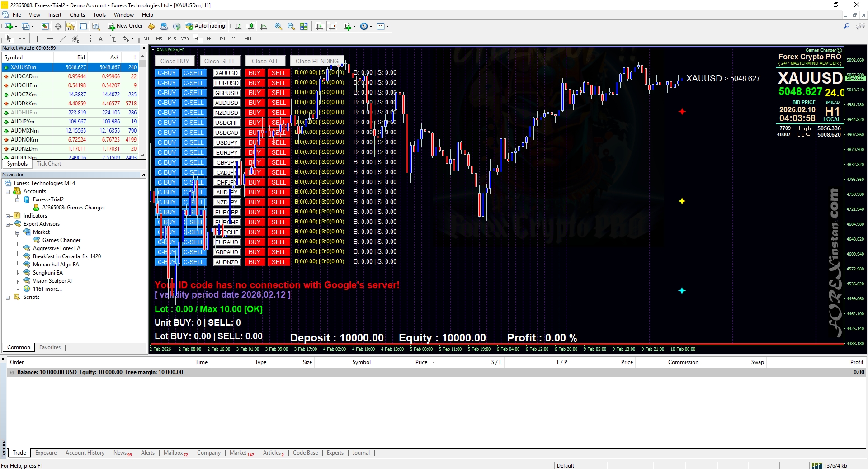Open a new chart window from toolbar

8,26
